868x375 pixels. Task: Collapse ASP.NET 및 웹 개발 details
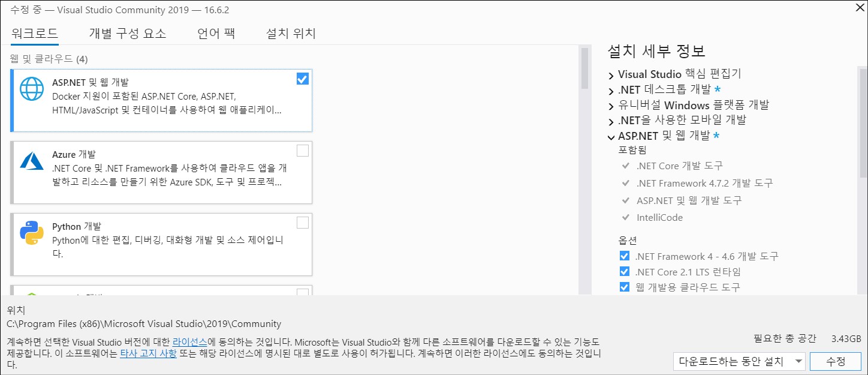[x=611, y=137]
